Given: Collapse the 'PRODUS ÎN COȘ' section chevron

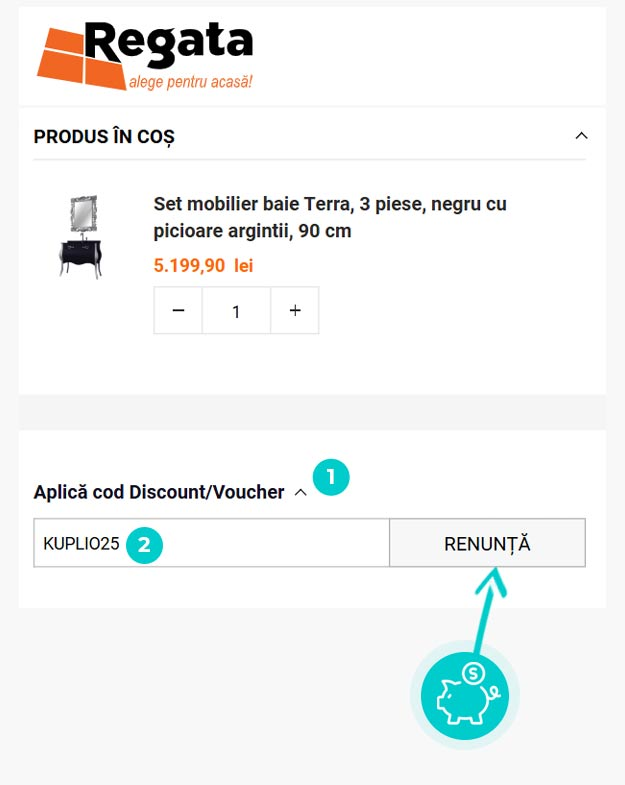Looking at the screenshot, I should tap(581, 136).
